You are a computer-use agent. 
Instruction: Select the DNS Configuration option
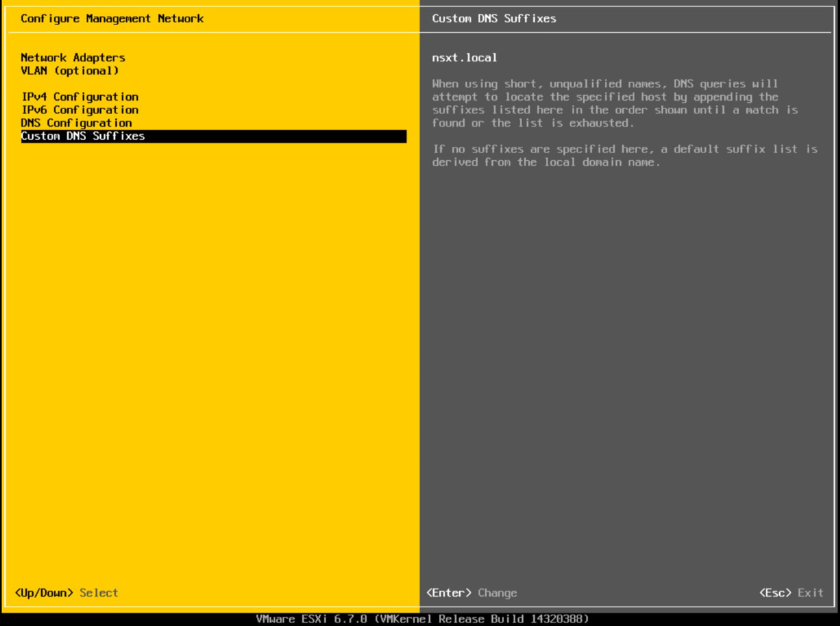pos(76,123)
